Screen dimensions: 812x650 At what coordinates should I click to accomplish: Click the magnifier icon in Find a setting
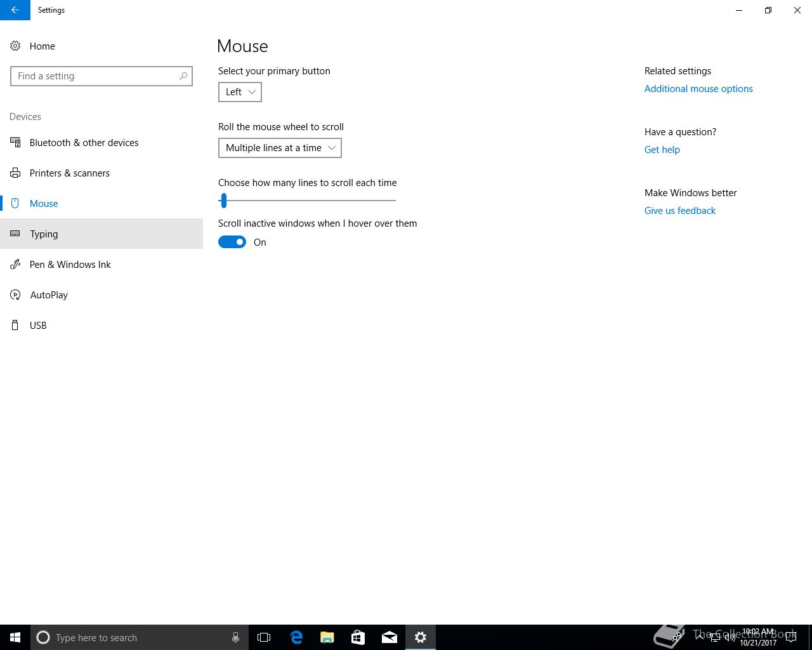pyautogui.click(x=183, y=76)
